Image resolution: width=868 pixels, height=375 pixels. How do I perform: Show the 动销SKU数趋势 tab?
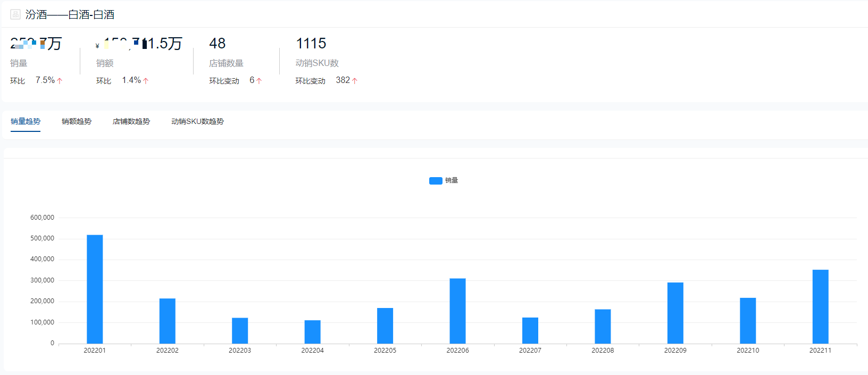coord(197,122)
